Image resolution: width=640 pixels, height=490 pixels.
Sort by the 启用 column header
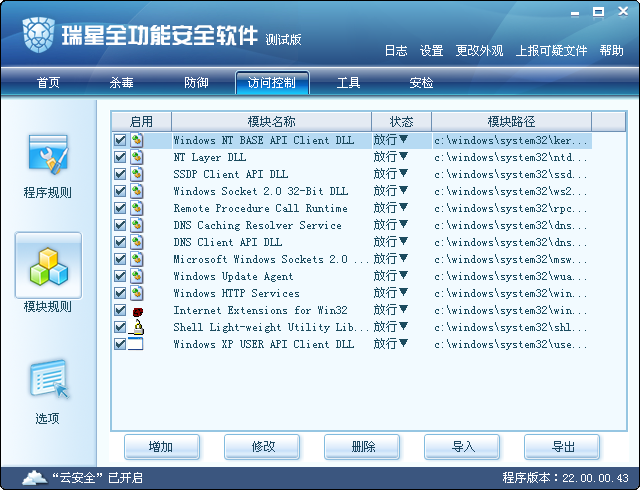point(141,122)
